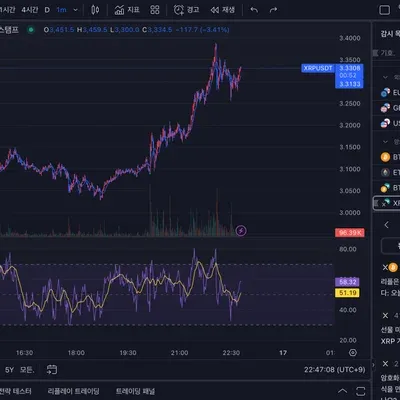The image size is (400, 400).
Task: Redo the chart action
Action: pyautogui.click(x=273, y=10)
